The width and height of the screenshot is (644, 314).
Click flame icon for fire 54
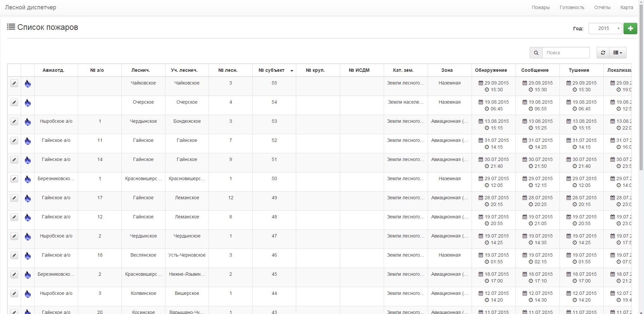pyautogui.click(x=28, y=103)
